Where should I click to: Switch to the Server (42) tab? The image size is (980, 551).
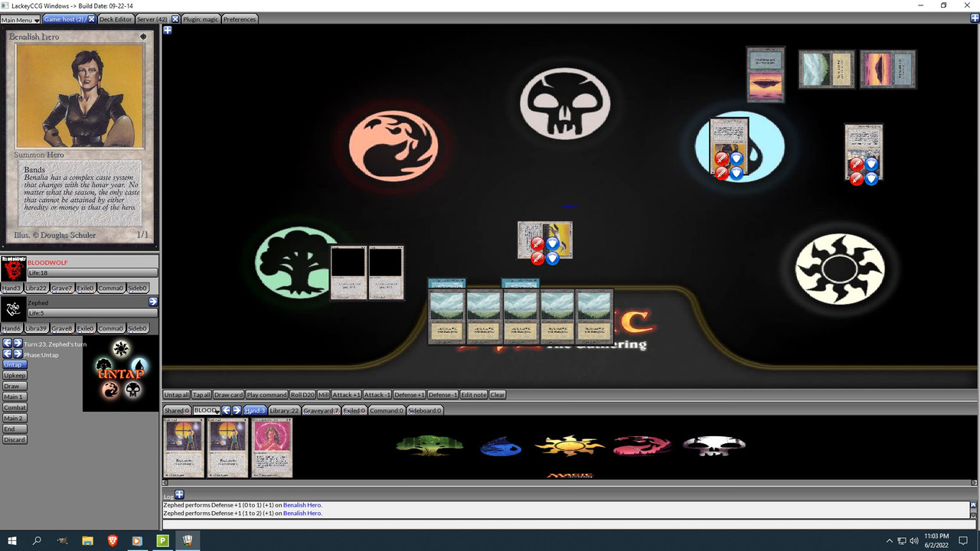(x=152, y=19)
